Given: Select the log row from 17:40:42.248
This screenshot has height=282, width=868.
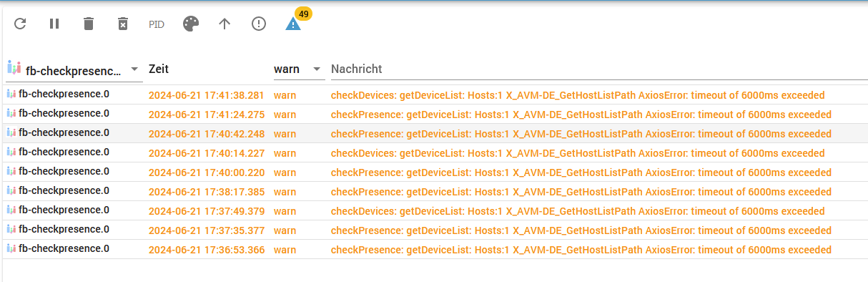Looking at the screenshot, I should tap(434, 133).
